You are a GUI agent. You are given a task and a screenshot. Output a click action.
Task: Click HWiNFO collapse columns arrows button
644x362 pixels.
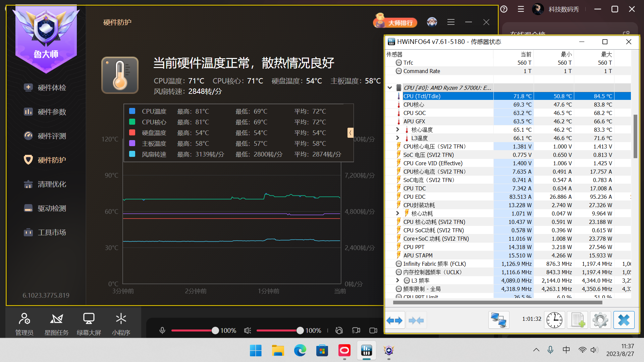[416, 320]
